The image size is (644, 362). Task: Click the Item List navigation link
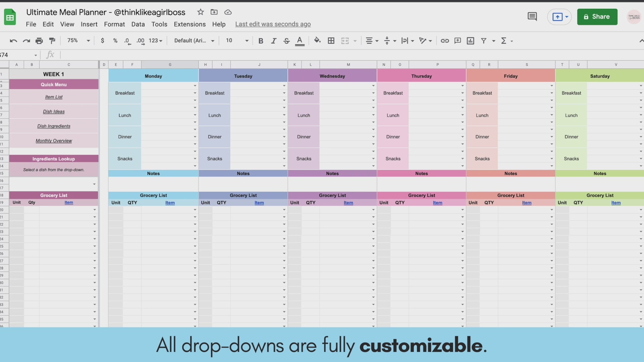click(x=53, y=97)
